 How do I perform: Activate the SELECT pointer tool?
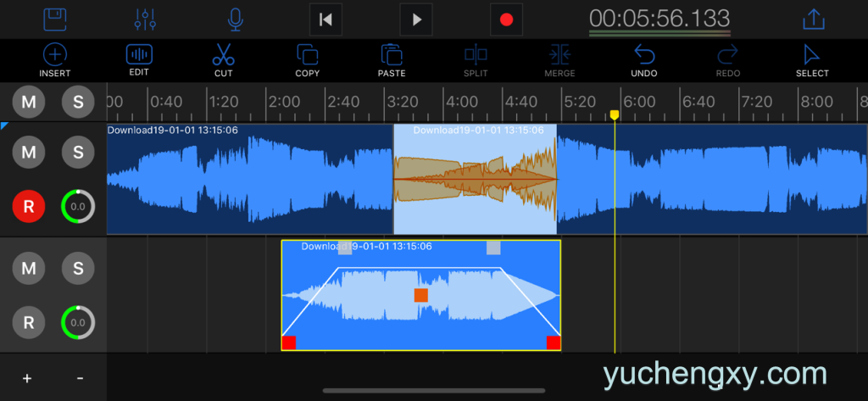[x=812, y=60]
